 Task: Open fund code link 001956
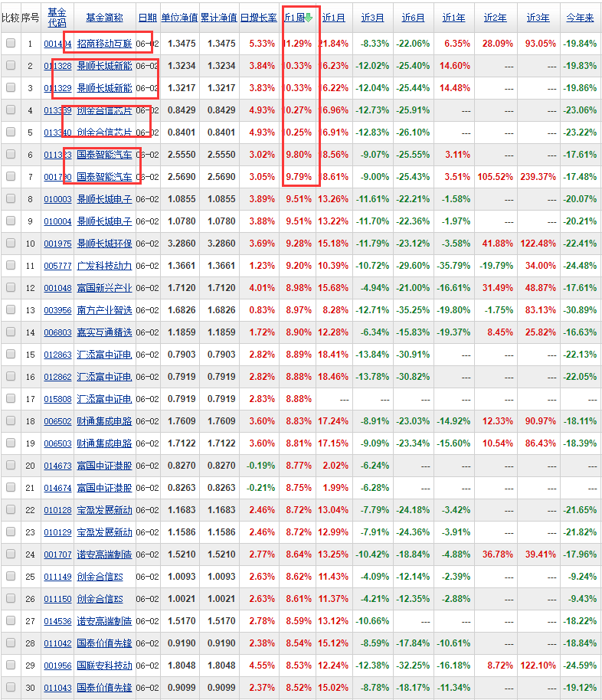click(x=57, y=666)
